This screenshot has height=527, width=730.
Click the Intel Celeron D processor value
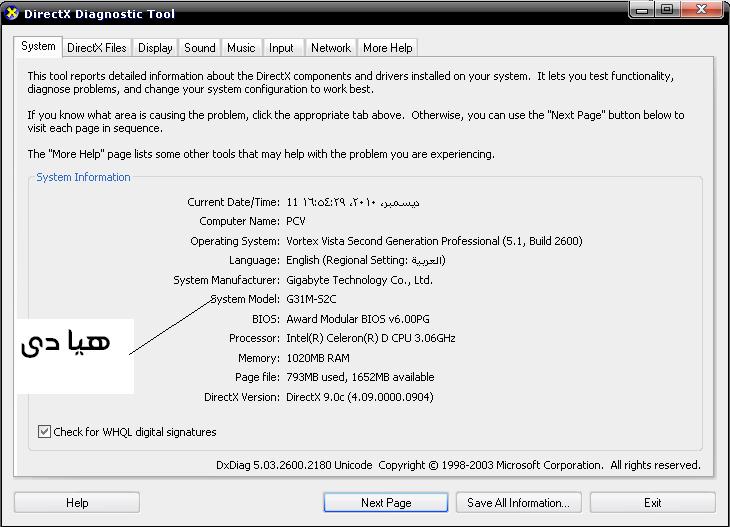tap(371, 338)
